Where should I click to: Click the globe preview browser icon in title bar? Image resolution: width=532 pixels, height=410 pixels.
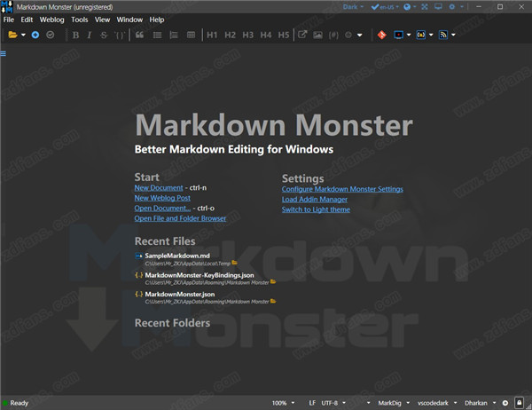(407, 7)
